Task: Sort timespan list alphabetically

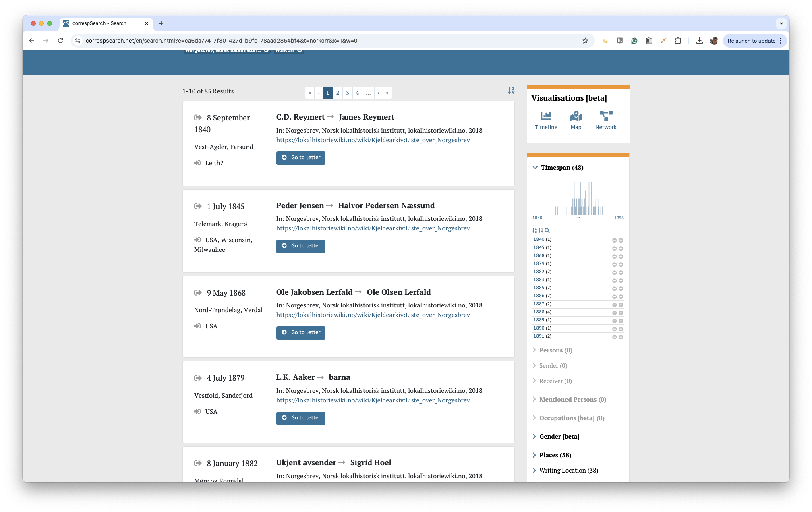Action: pyautogui.click(x=534, y=230)
